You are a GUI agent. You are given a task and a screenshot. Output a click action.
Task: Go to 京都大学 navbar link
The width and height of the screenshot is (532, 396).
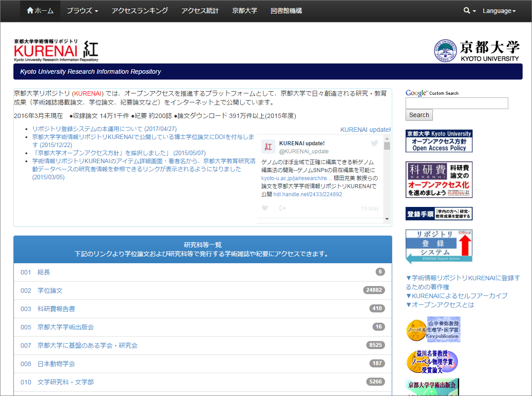click(245, 11)
